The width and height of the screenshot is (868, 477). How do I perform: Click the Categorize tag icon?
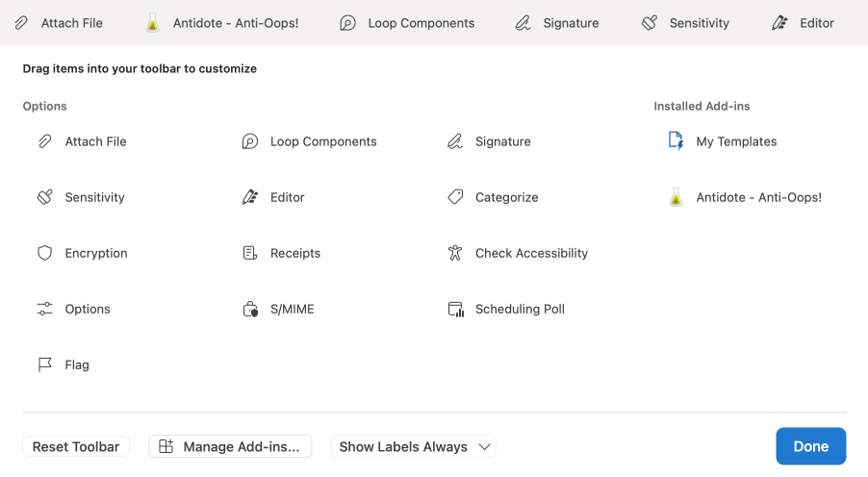pyautogui.click(x=455, y=197)
